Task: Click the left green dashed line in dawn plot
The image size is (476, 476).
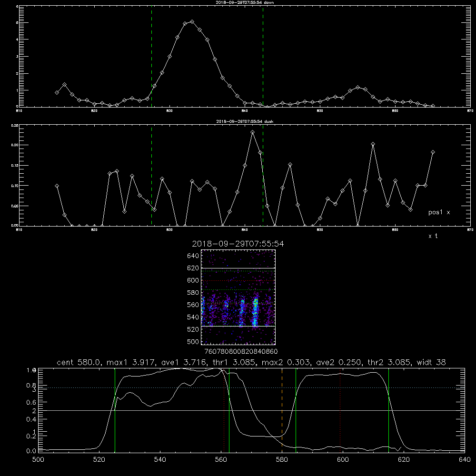Action: point(151,56)
